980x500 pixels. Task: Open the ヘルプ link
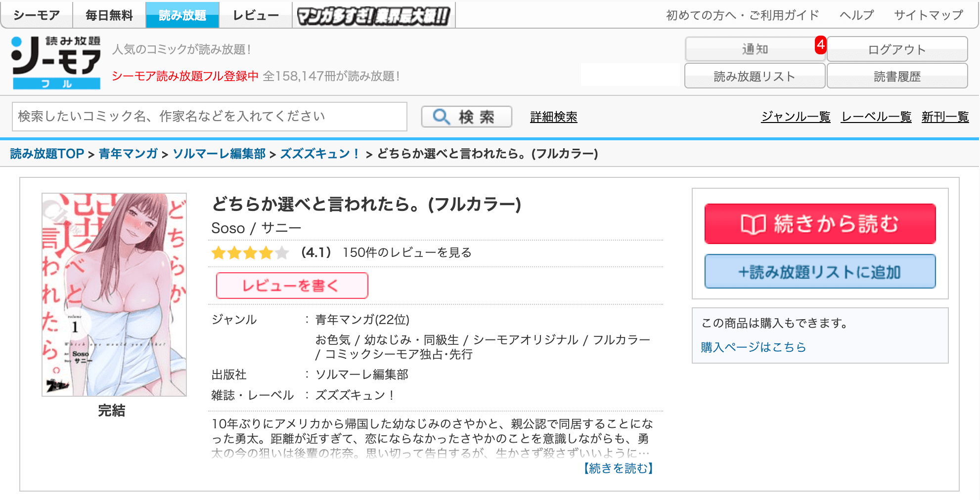click(x=857, y=15)
